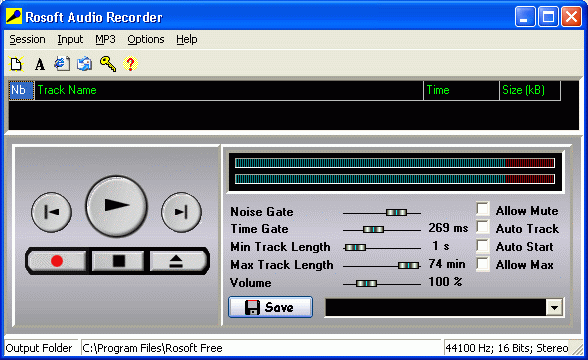Open help via the question mark icon

(130, 64)
